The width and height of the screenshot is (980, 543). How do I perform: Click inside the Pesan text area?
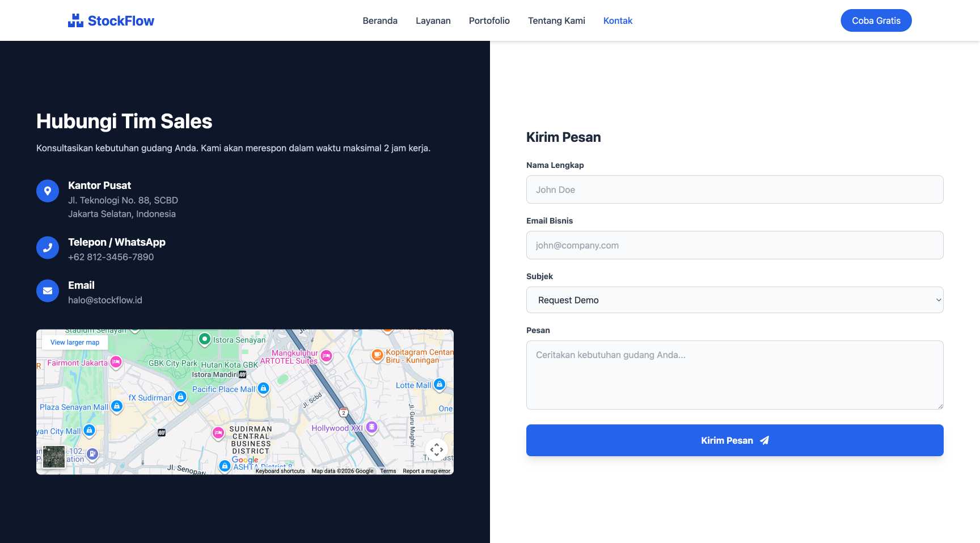coord(734,375)
